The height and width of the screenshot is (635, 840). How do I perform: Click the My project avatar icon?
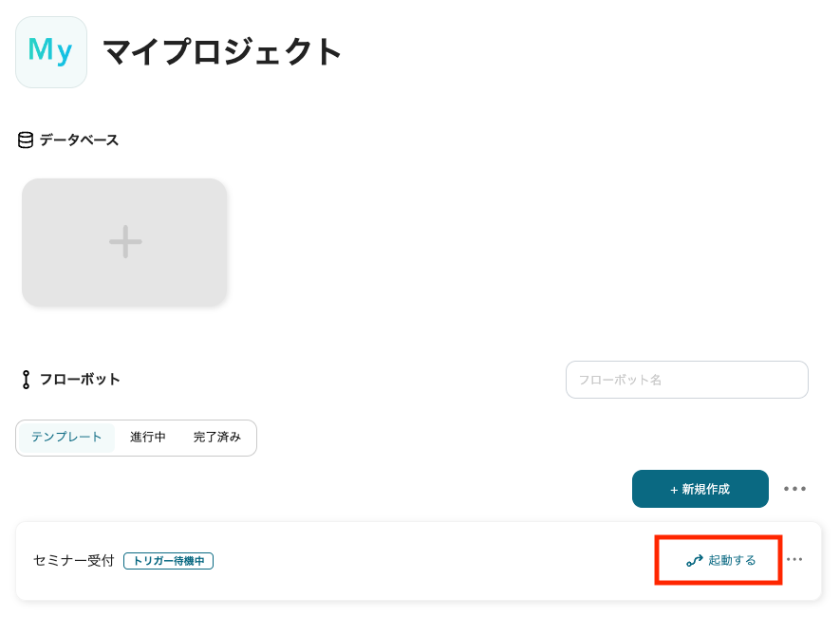tap(51, 52)
